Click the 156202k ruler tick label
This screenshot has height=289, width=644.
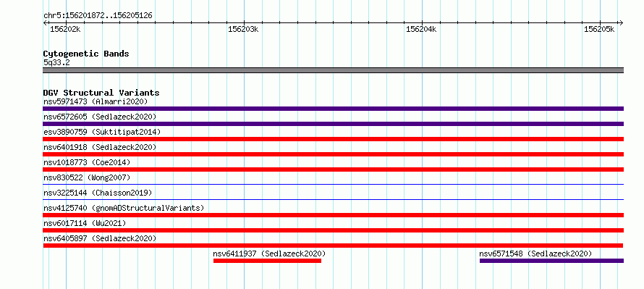coord(65,29)
